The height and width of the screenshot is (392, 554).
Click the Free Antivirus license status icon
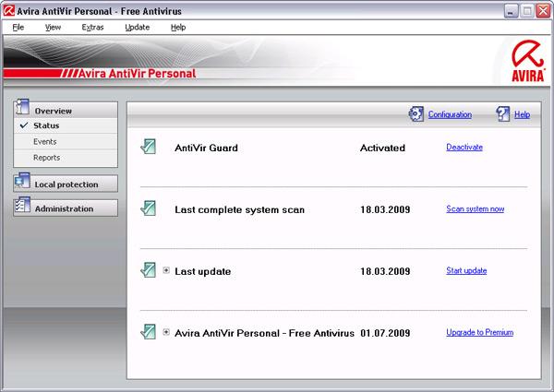click(x=149, y=332)
